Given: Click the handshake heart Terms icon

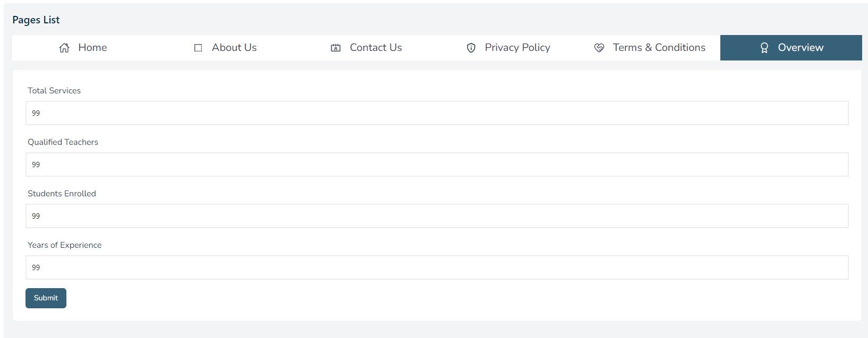Looking at the screenshot, I should click(599, 48).
